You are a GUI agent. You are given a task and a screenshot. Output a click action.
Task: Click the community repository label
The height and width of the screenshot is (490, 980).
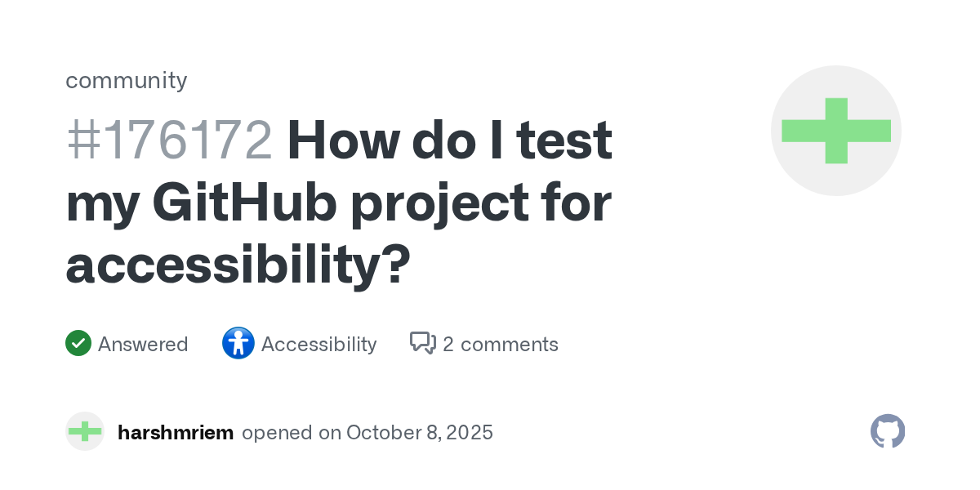click(x=126, y=80)
